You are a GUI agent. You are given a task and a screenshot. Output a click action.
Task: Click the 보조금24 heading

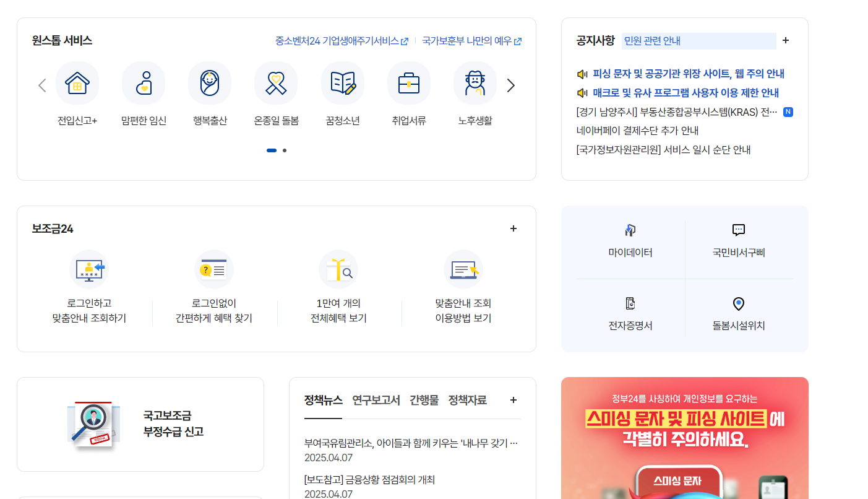53,228
